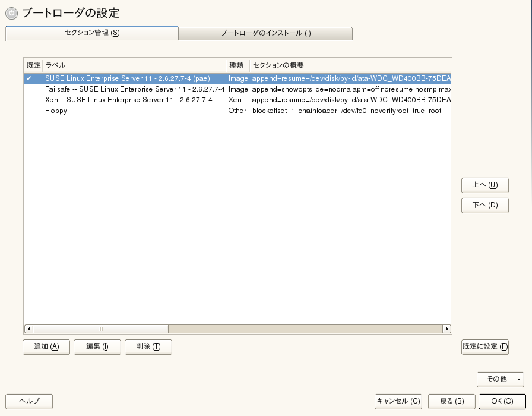Open the その他 dropdown menu

point(500,379)
